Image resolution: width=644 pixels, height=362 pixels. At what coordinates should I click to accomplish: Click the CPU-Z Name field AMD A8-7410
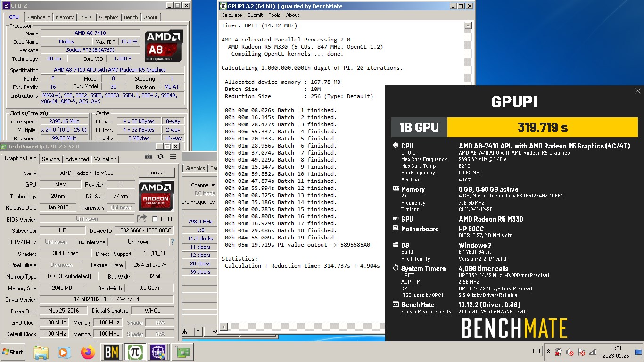tap(90, 33)
